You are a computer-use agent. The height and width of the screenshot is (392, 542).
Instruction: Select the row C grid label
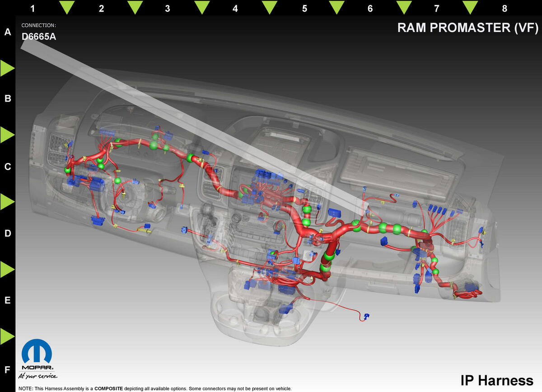tap(7, 167)
